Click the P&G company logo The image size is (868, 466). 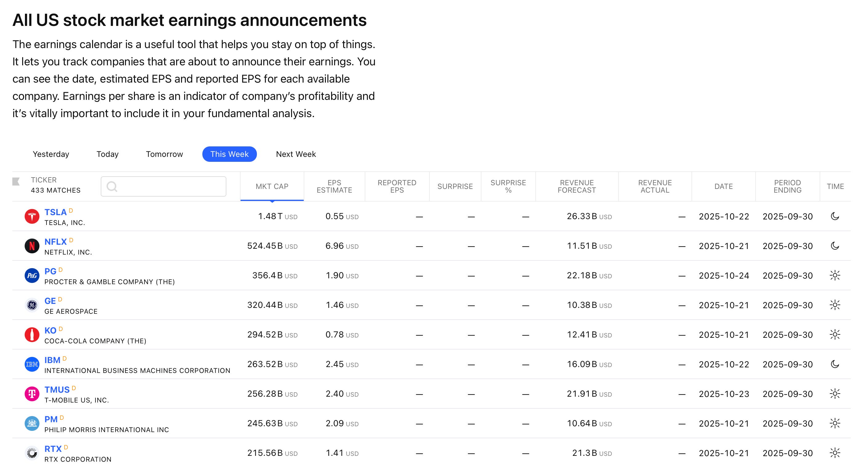coord(32,276)
